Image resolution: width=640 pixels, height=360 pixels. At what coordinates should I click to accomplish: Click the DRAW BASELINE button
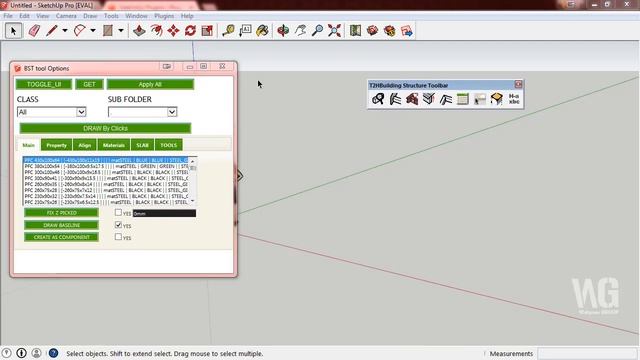pyautogui.click(x=61, y=225)
